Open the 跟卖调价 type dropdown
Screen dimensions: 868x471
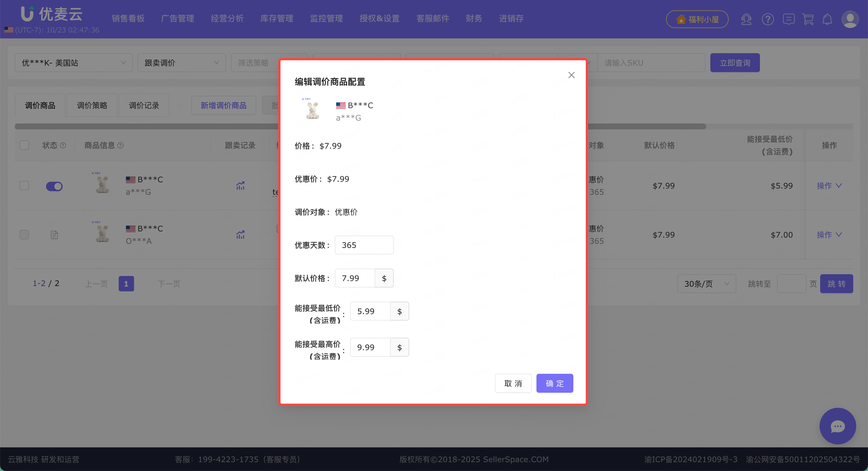(x=182, y=63)
